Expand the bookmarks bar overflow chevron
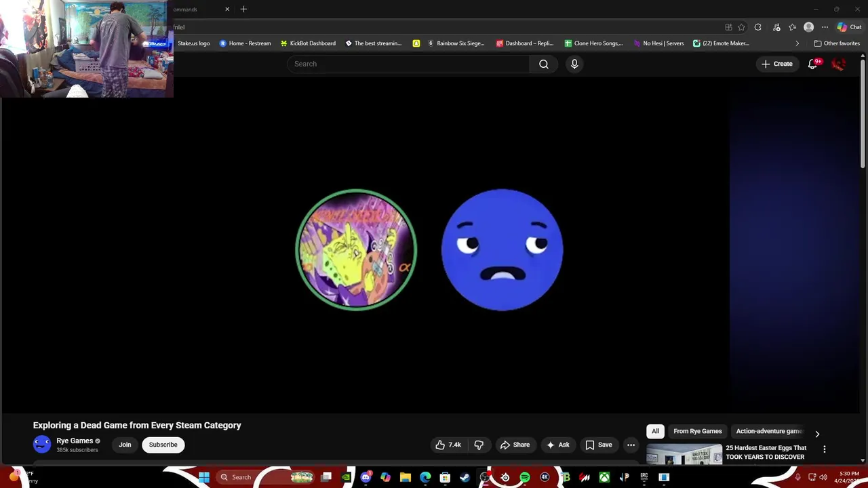The height and width of the screenshot is (488, 868). [x=797, y=43]
